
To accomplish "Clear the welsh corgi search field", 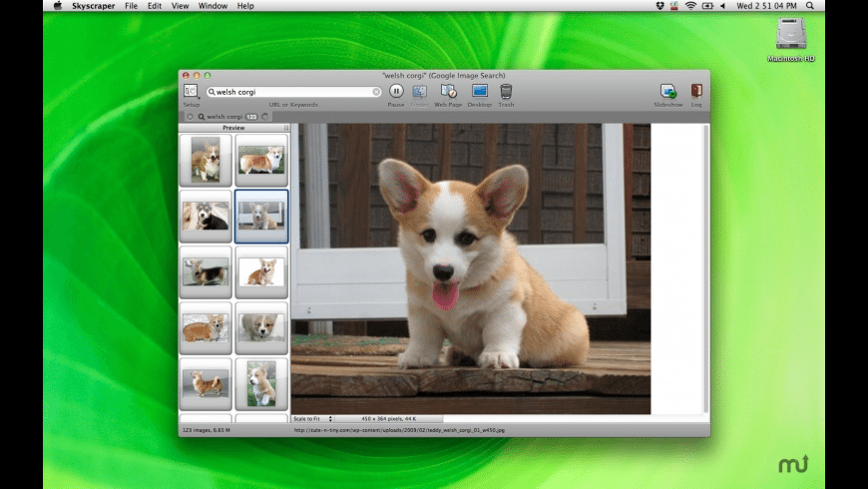I will tap(376, 92).
